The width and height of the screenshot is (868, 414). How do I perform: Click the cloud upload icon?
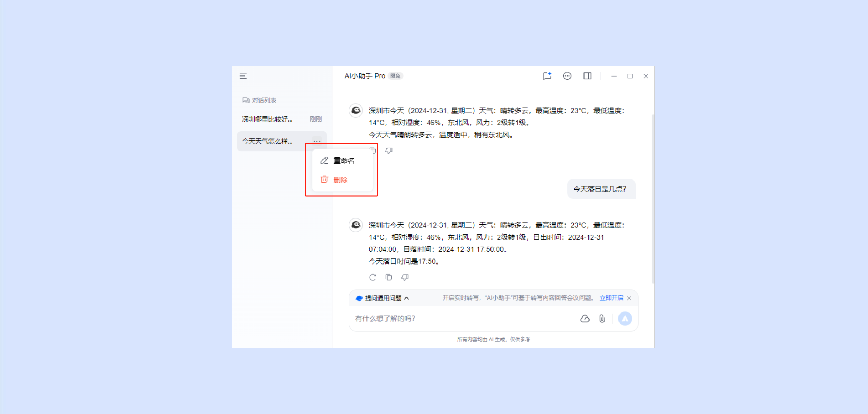click(585, 319)
